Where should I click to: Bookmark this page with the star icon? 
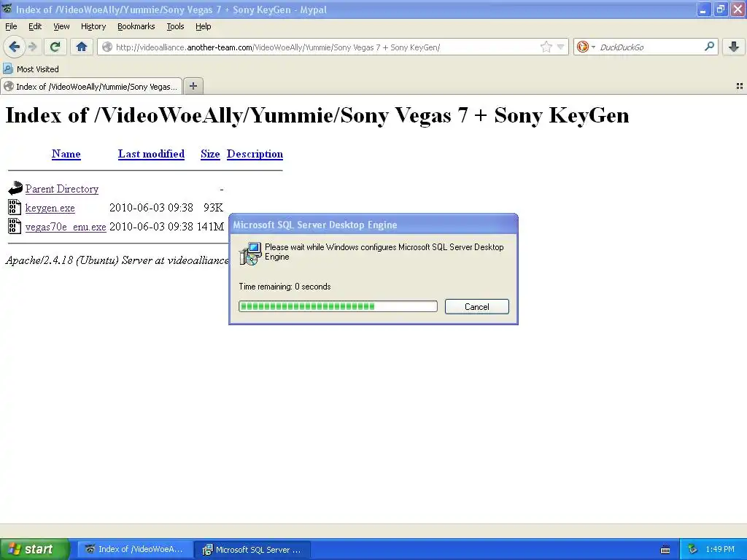pos(546,47)
